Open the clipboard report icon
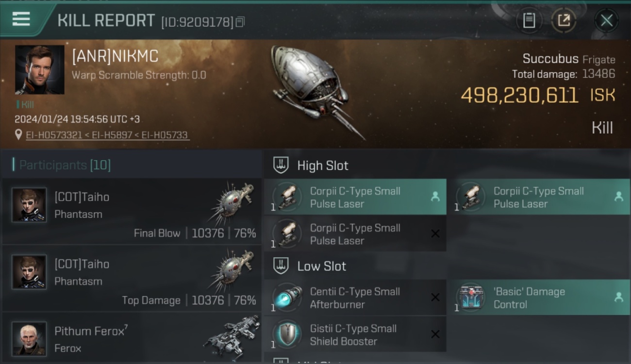 (x=529, y=20)
